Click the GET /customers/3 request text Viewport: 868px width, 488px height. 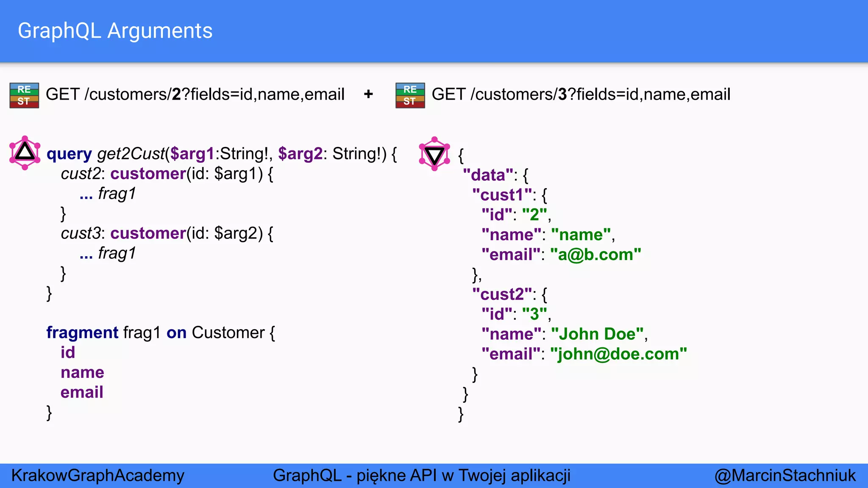(x=581, y=94)
